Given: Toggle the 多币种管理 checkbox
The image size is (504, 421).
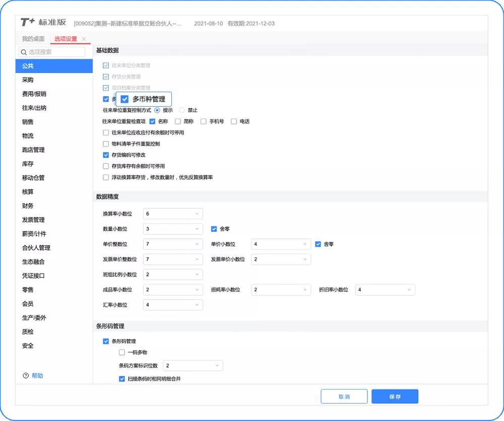Looking at the screenshot, I should tap(125, 99).
